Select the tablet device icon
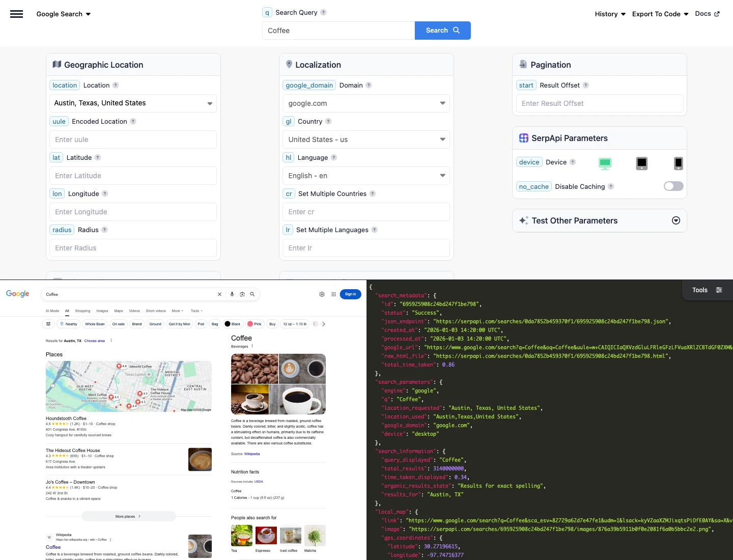Viewport: 733px width, 560px height. (x=642, y=163)
